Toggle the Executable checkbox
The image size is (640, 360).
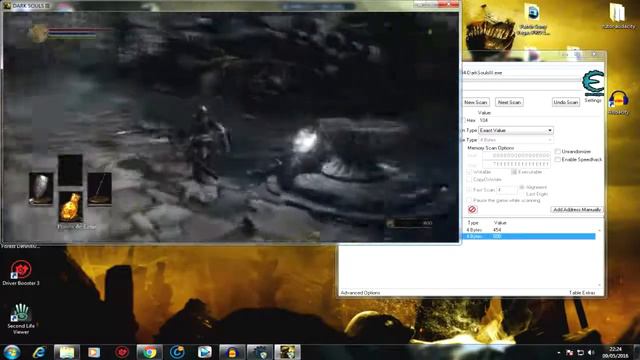[x=514, y=172]
